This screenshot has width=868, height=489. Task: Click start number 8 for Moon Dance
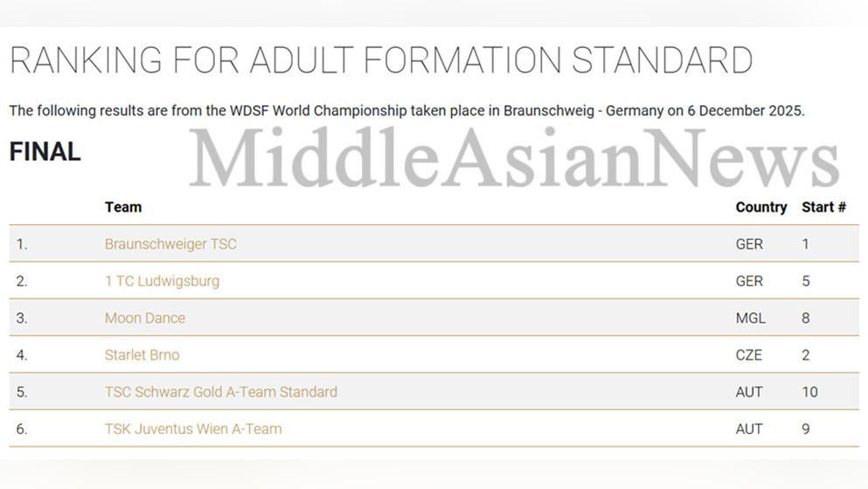(x=806, y=318)
